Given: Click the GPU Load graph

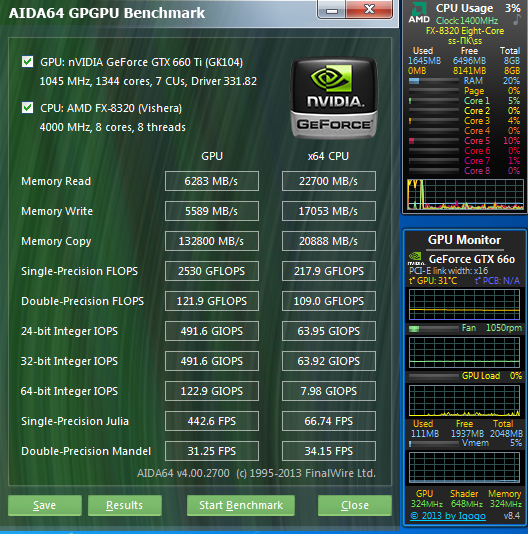Looking at the screenshot, I should pyautogui.click(x=464, y=401).
